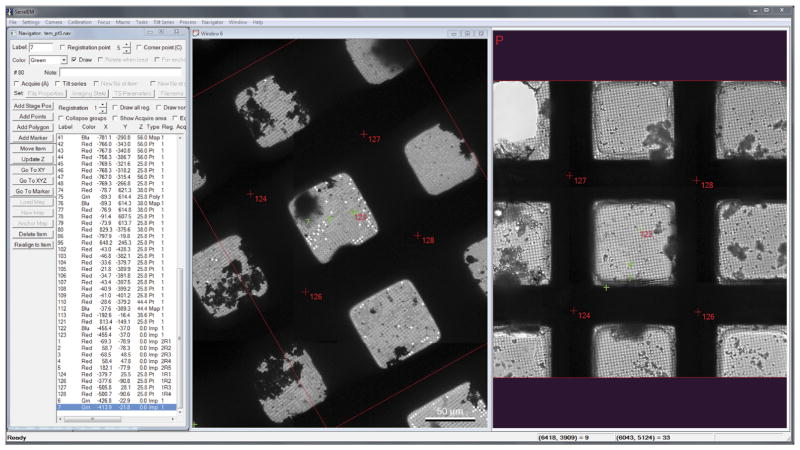Click the Window 6 title bar icon
This screenshot has height=450, width=800.
[x=197, y=33]
